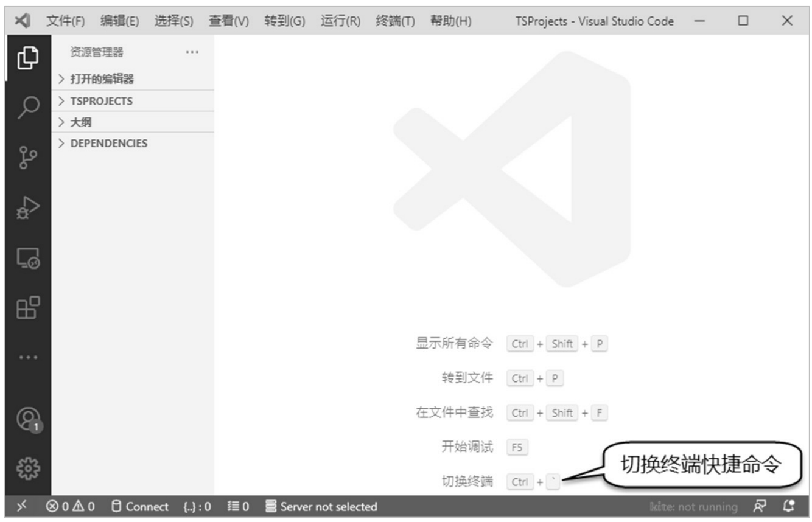The height and width of the screenshot is (522, 812).
Task: Open the 转到(G) menu
Action: [x=284, y=21]
